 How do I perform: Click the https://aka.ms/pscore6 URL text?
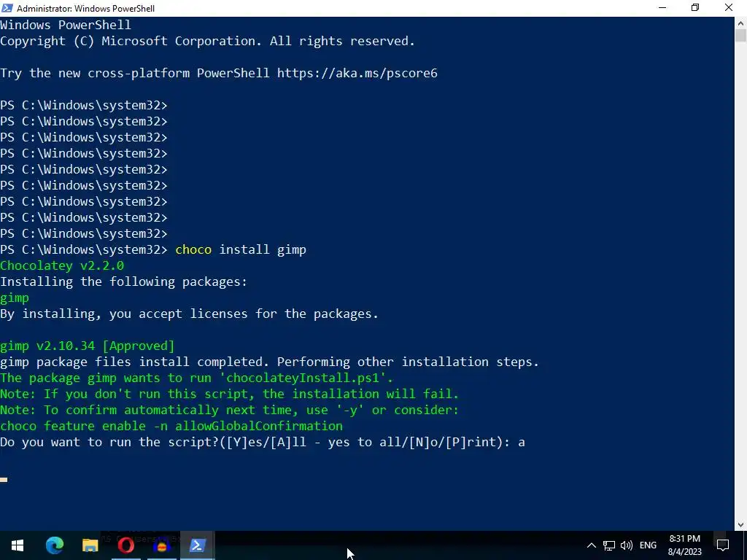(357, 73)
